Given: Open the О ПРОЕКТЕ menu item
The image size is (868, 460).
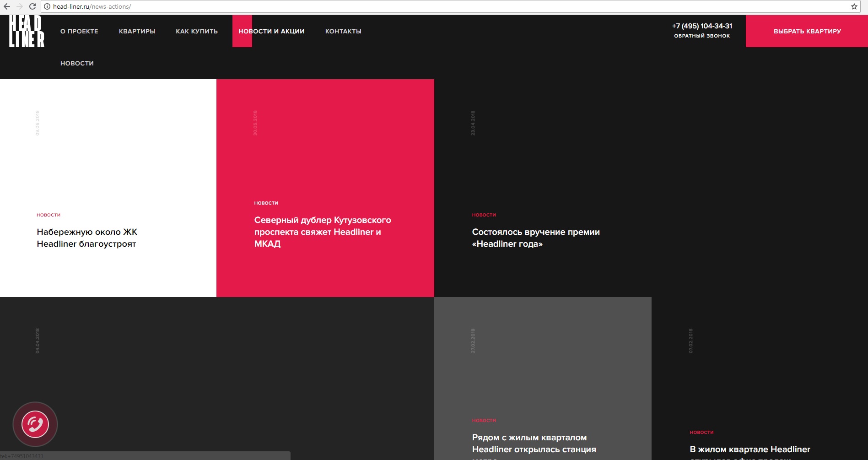Looking at the screenshot, I should tap(79, 31).
